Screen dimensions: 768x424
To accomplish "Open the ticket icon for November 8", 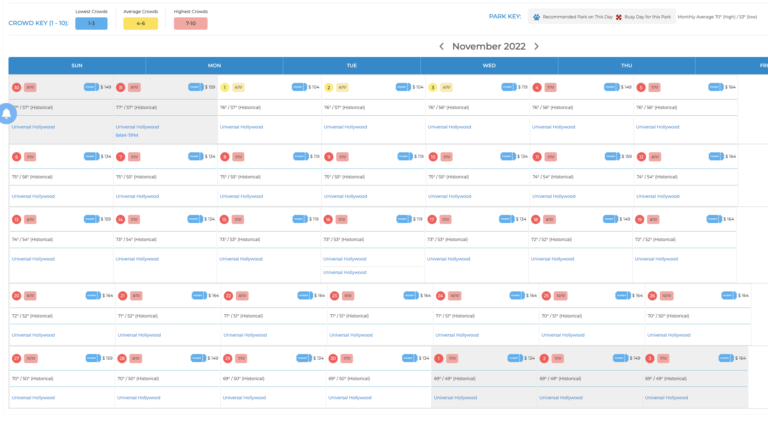I will coord(301,157).
